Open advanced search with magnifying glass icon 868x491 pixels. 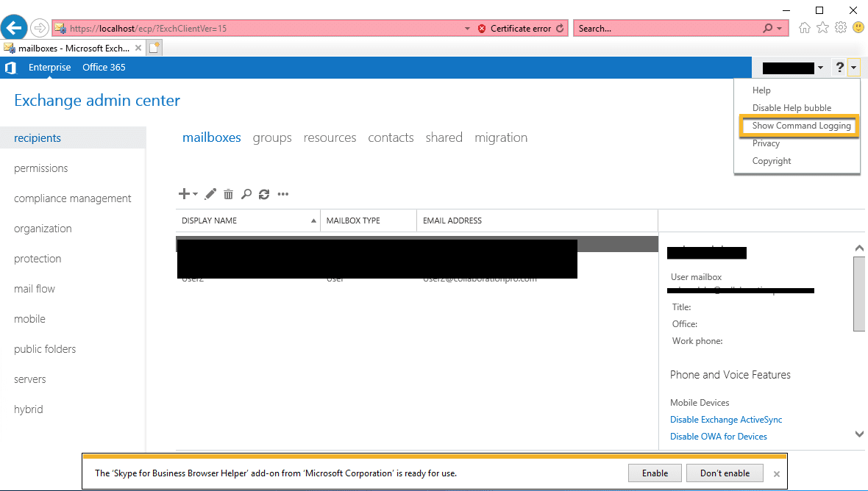pyautogui.click(x=246, y=193)
